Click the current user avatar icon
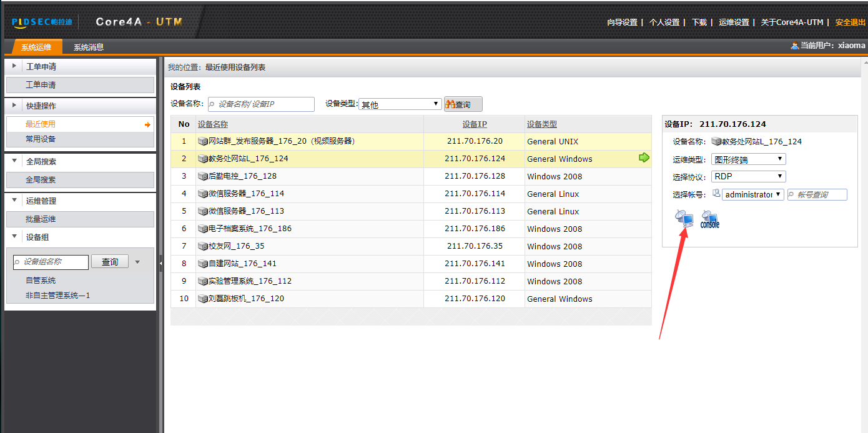 795,46
